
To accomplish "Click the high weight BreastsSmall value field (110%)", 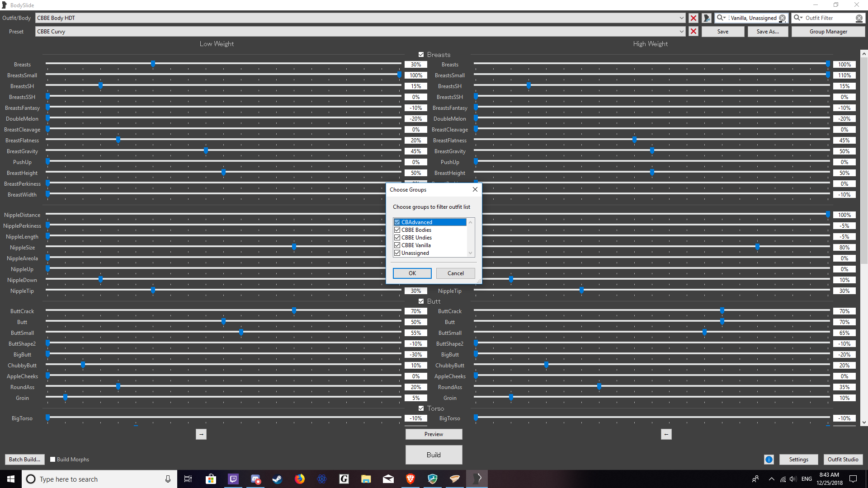I will (844, 75).
